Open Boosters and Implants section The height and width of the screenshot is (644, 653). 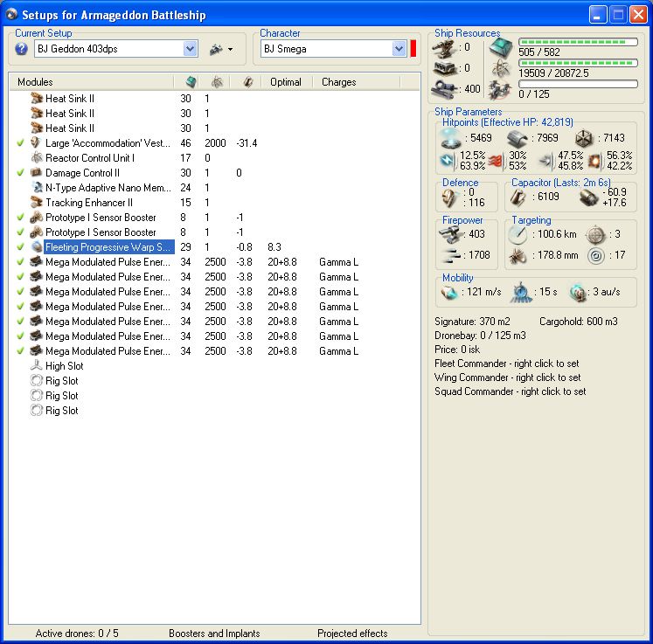(x=214, y=634)
